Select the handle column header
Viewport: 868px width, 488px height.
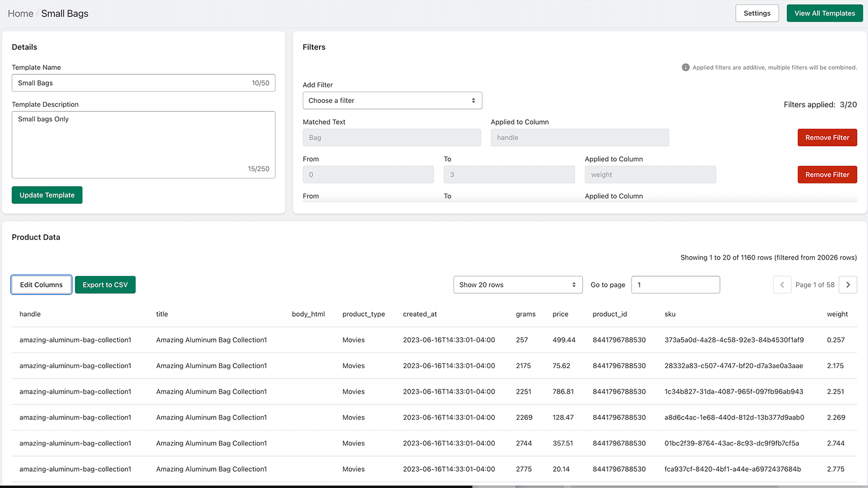(30, 314)
